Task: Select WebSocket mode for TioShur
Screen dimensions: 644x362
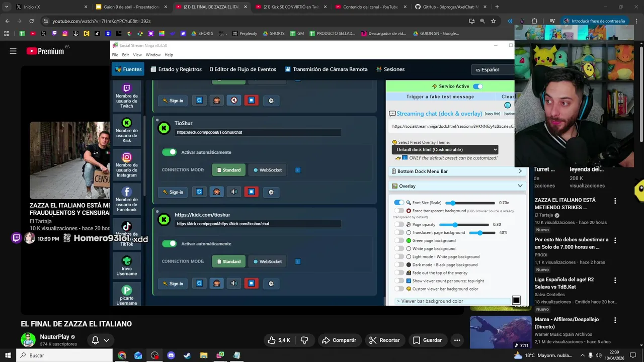Action: pos(267,170)
